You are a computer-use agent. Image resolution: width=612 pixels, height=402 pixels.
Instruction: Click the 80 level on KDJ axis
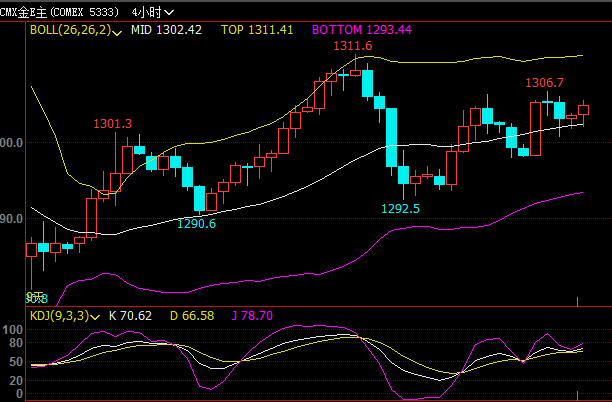pyautogui.click(x=16, y=343)
